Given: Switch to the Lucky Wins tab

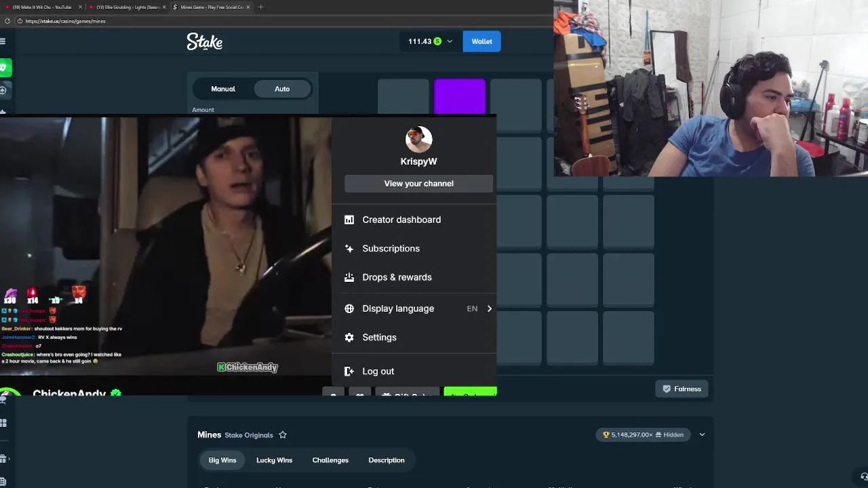Looking at the screenshot, I should [274, 460].
